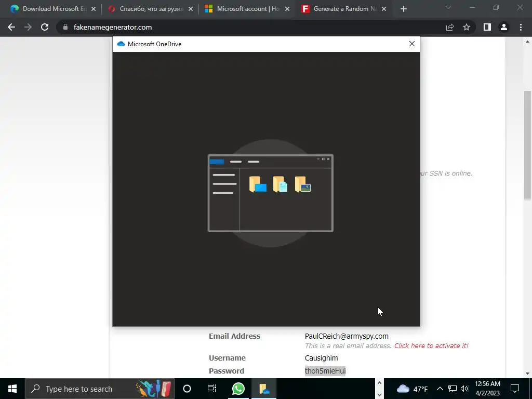Click the Username label

point(227,358)
